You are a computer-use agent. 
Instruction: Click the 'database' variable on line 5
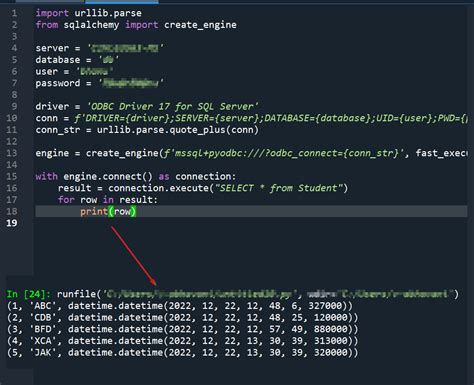[58, 60]
